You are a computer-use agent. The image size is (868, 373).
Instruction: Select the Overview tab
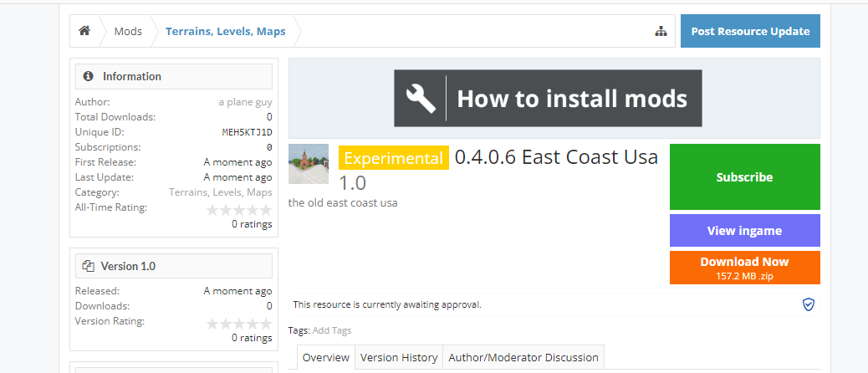click(x=326, y=358)
